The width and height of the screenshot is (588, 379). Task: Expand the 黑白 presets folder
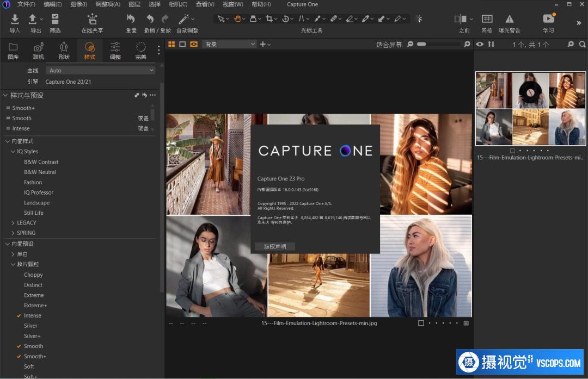coord(13,254)
